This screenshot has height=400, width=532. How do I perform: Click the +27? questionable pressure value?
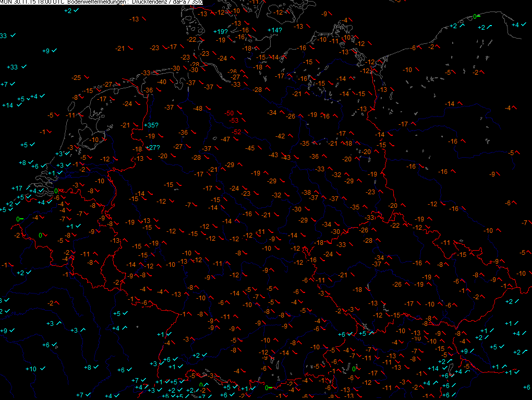[152, 147]
